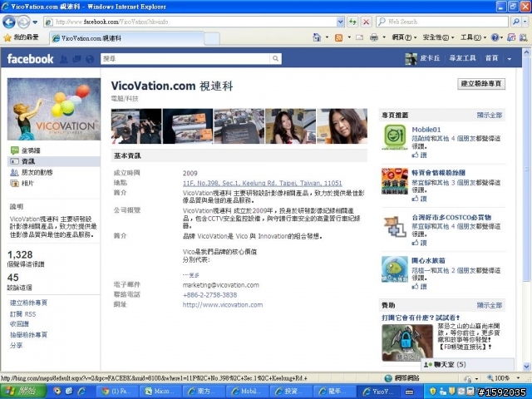The width and height of the screenshot is (532, 399).
Task: Click the Facebook search magnifier button
Action: [x=275, y=59]
